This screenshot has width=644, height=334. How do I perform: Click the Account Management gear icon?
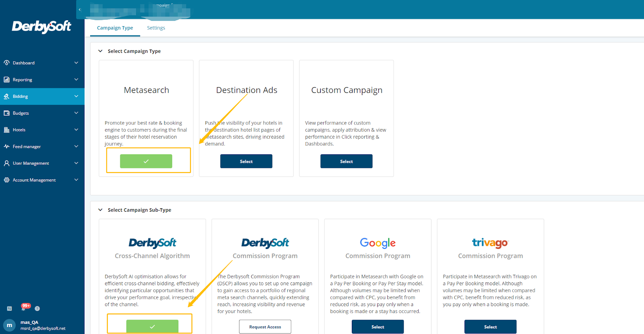(6, 180)
